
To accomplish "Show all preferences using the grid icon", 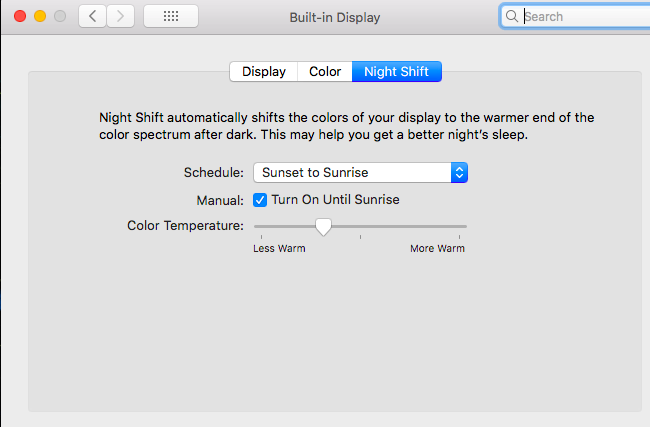I will coord(171,17).
